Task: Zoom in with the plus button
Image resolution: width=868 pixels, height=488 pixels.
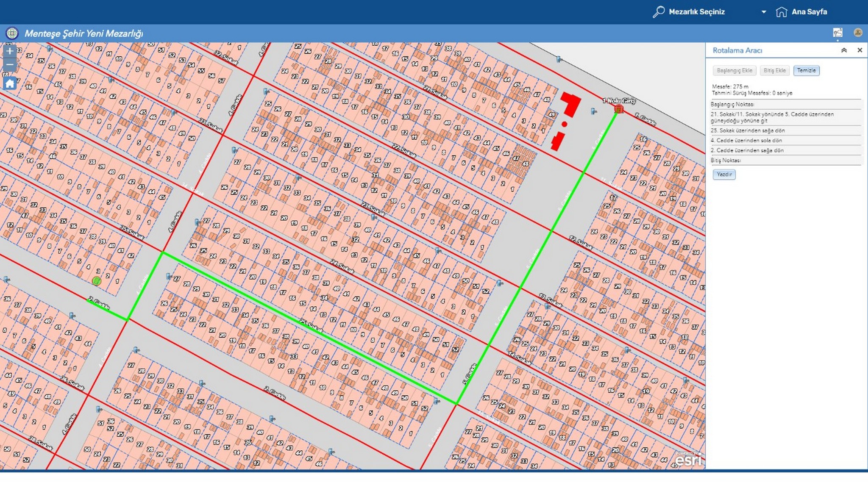Action: [x=10, y=51]
